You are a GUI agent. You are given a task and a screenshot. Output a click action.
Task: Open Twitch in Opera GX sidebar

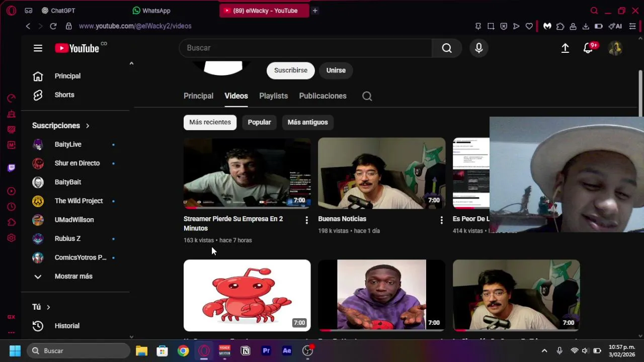click(11, 167)
